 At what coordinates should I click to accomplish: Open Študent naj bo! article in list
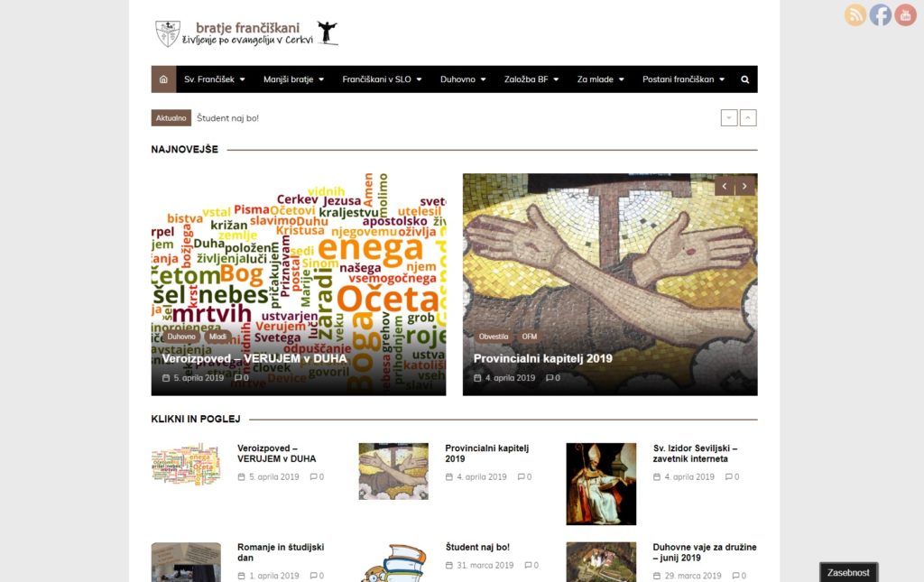click(x=477, y=547)
